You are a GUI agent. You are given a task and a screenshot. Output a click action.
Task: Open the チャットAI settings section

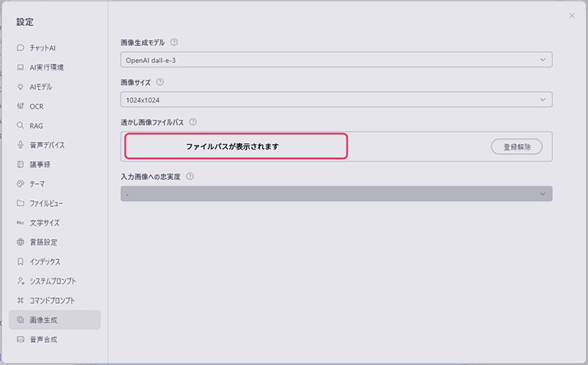[x=54, y=48]
